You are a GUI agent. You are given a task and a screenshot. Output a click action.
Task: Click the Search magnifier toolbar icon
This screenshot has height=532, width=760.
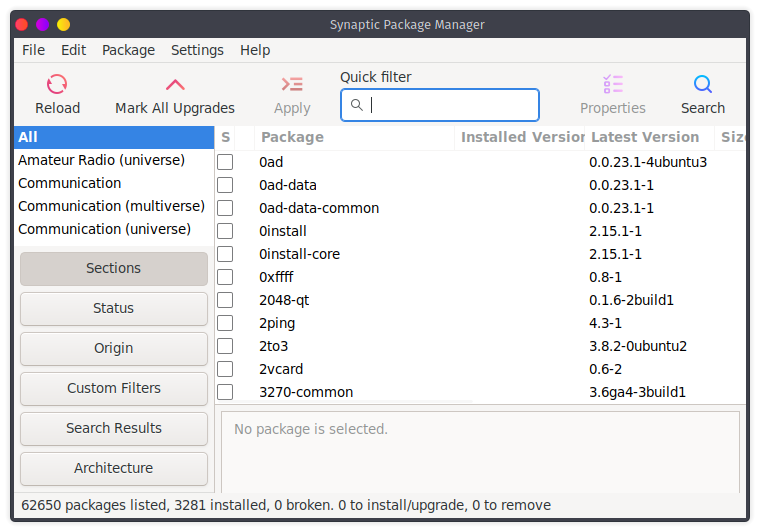click(x=703, y=85)
